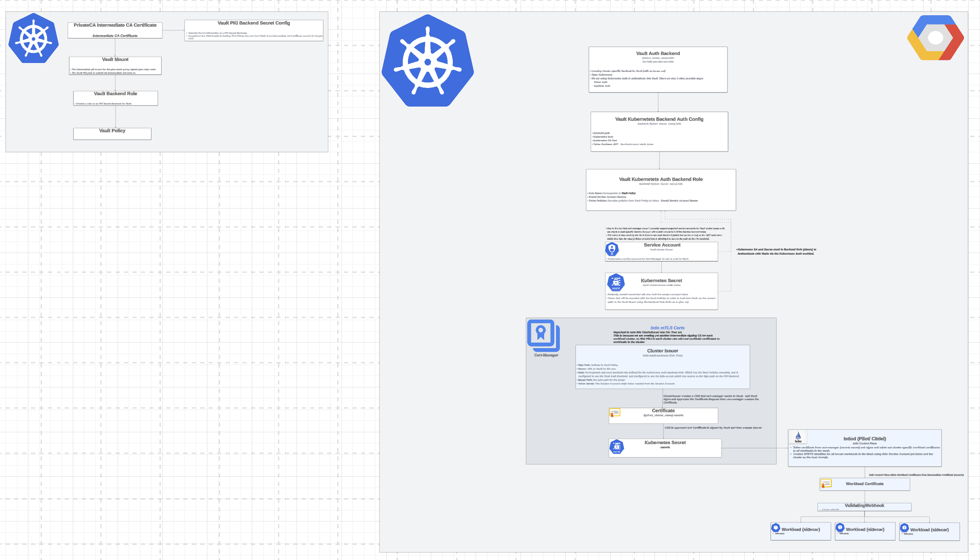
Task: Select the Vault PKI Backend Secret Config box
Action: [x=254, y=30]
